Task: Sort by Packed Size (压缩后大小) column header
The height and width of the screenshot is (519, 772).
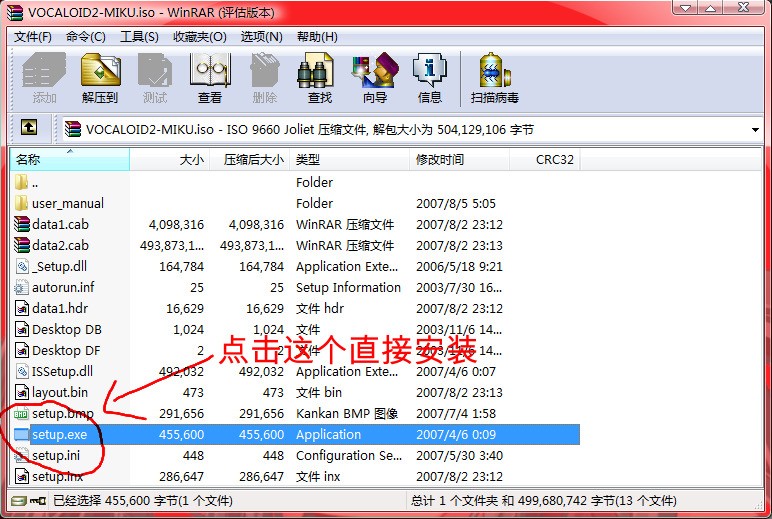Action: point(250,160)
